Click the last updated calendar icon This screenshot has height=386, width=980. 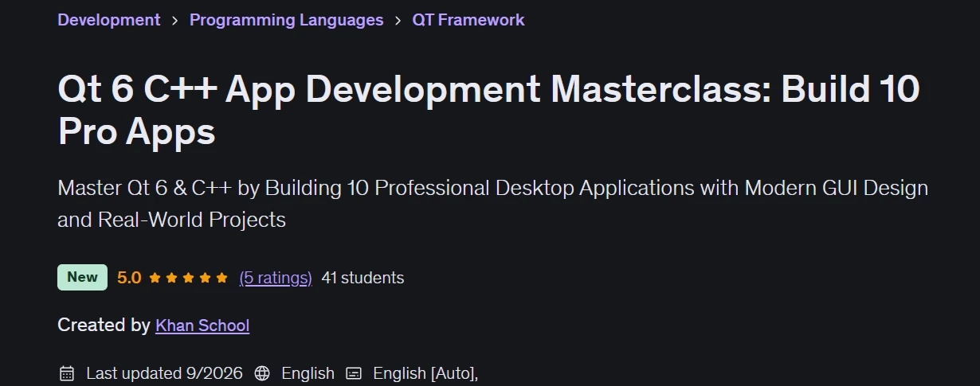pyautogui.click(x=67, y=373)
